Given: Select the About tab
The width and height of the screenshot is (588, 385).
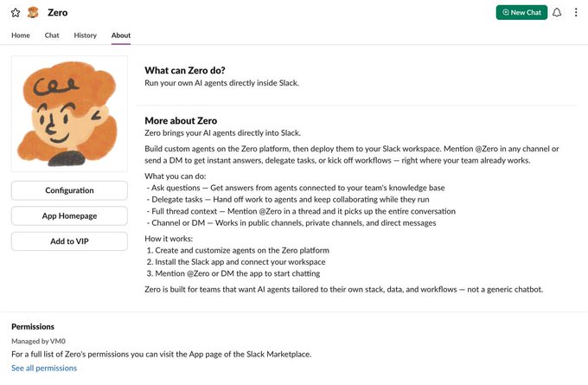Looking at the screenshot, I should tap(121, 35).
